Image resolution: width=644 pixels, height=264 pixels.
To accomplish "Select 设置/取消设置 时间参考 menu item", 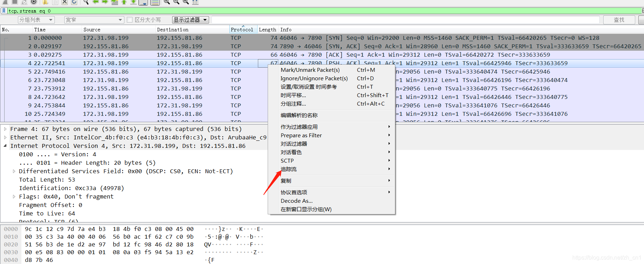I will (331, 87).
